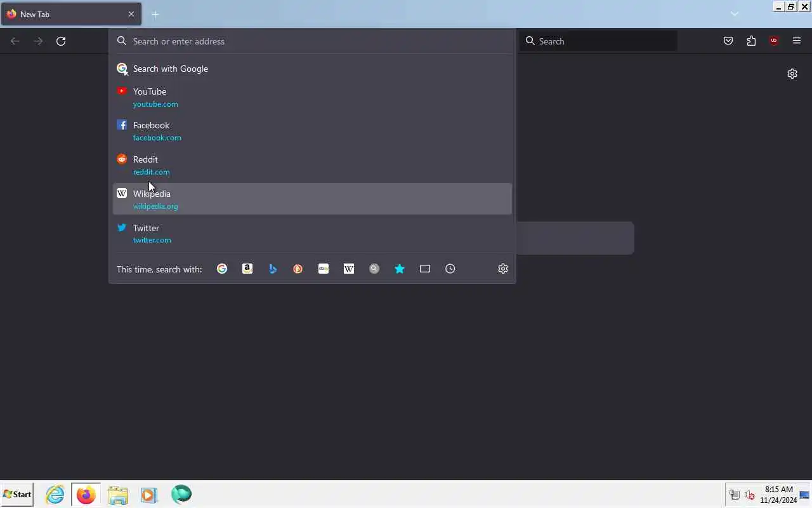
Task: Click the Forward navigation arrow
Action: point(38,41)
